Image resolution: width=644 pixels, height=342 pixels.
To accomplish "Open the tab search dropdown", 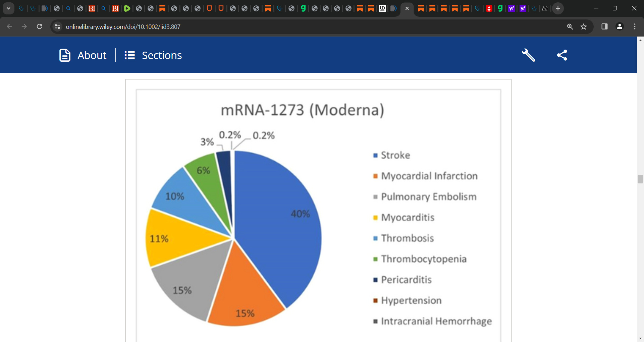I will click(8, 8).
